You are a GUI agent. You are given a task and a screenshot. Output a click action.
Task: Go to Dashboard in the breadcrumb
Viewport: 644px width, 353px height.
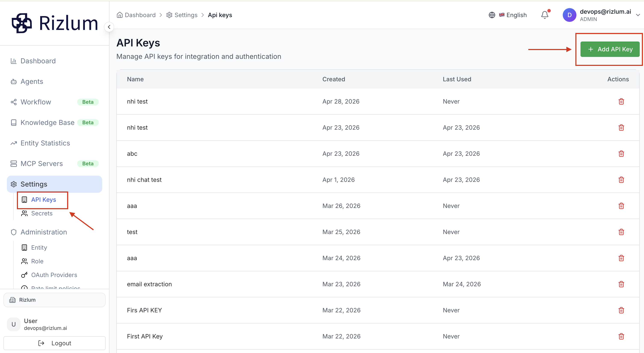[140, 15]
